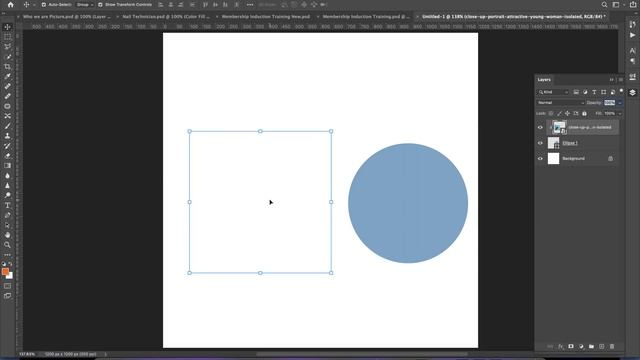Select the Eyedropper tool
640x360 pixels.
click(x=7, y=76)
